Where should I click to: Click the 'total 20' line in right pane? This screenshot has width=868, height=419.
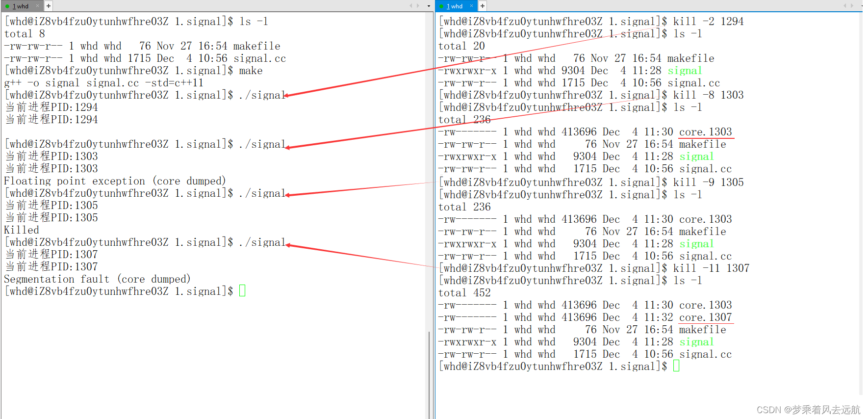click(x=461, y=46)
